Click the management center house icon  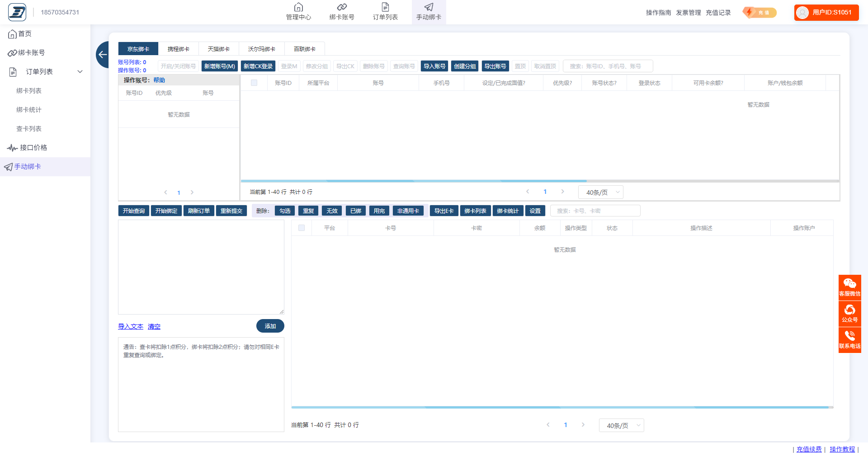[298, 7]
